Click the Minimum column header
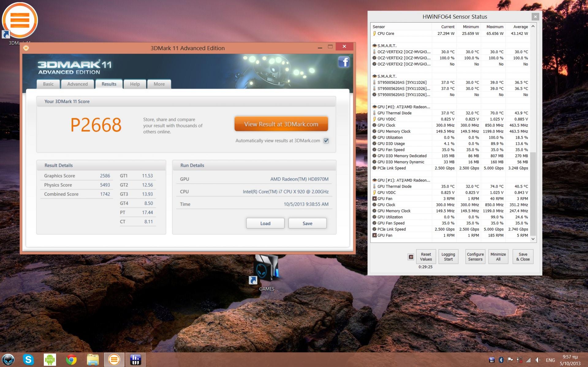This screenshot has height=367, width=588. pyautogui.click(x=469, y=27)
